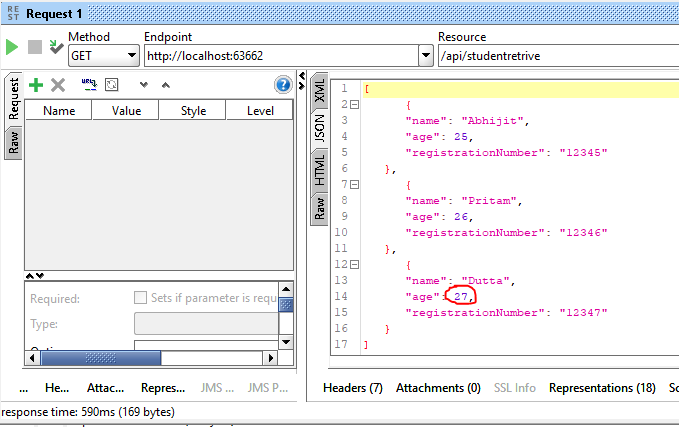Click registrationNumber value "12345"

click(x=583, y=153)
